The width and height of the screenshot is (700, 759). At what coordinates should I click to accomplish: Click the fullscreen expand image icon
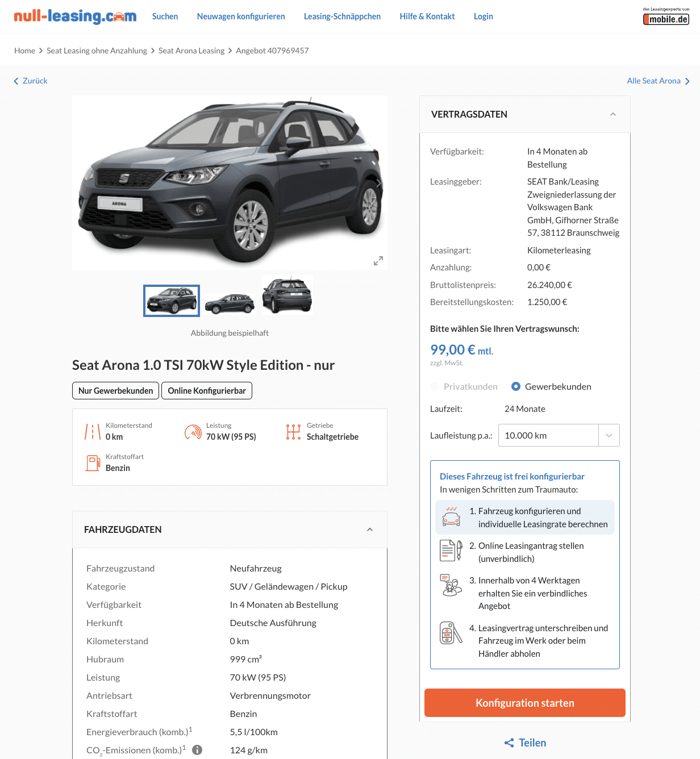(378, 261)
